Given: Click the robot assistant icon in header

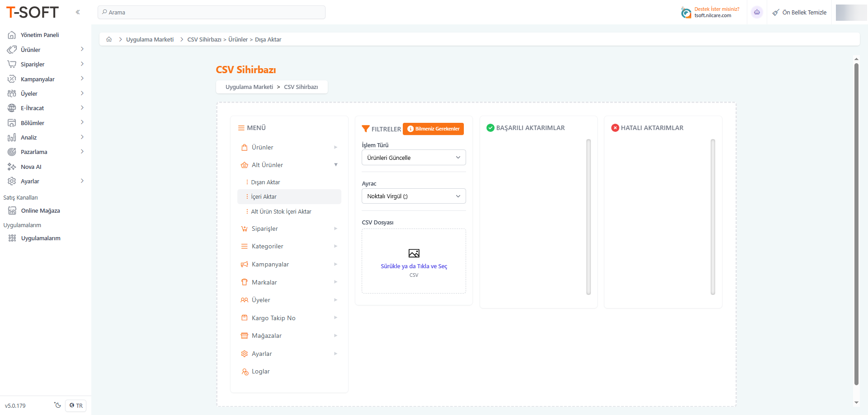Looking at the screenshot, I should pos(757,12).
